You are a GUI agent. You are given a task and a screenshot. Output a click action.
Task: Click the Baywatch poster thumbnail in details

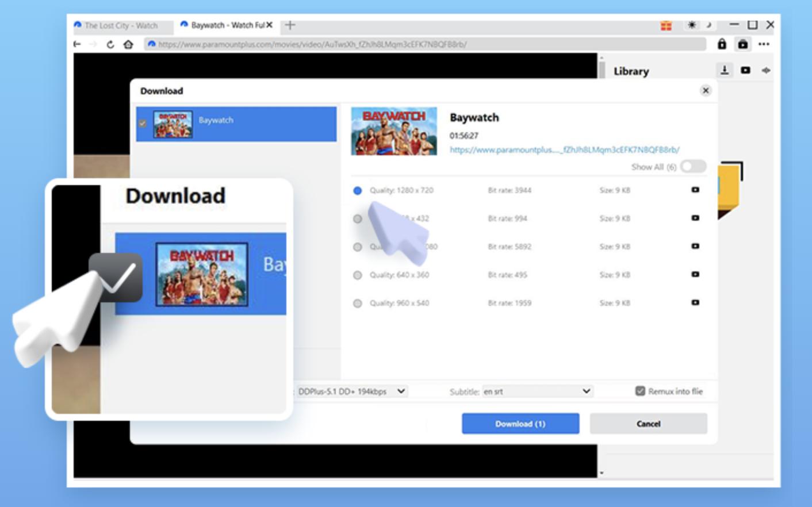point(394,132)
